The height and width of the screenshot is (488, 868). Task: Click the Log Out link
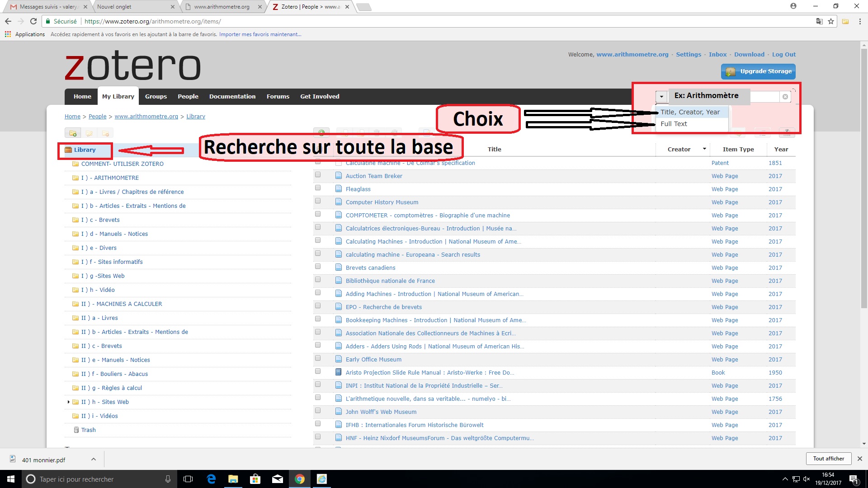pyautogui.click(x=784, y=54)
